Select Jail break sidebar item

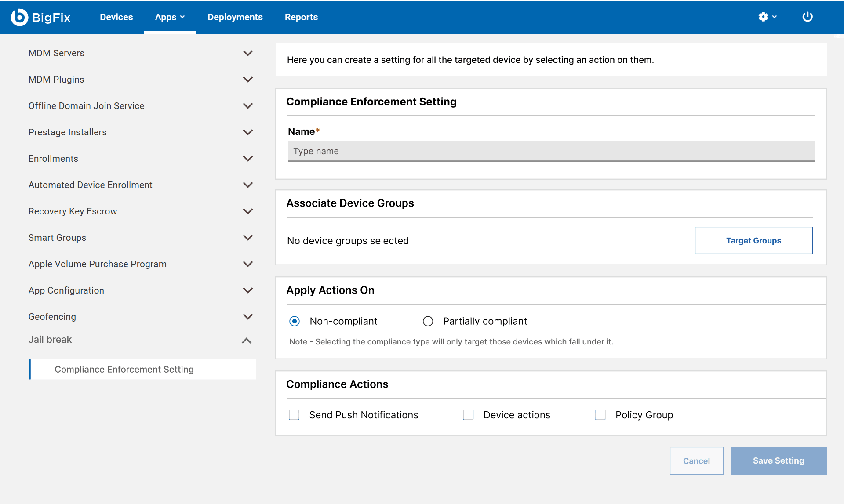point(50,340)
